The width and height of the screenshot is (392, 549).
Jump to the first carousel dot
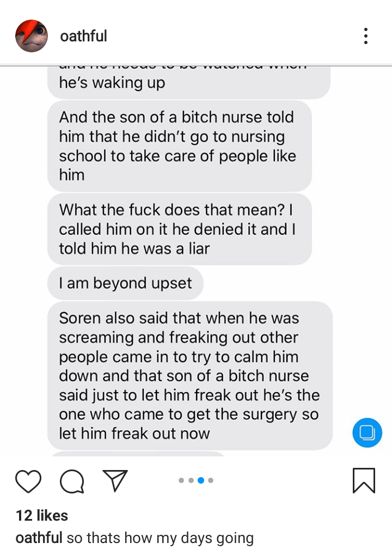181,480
